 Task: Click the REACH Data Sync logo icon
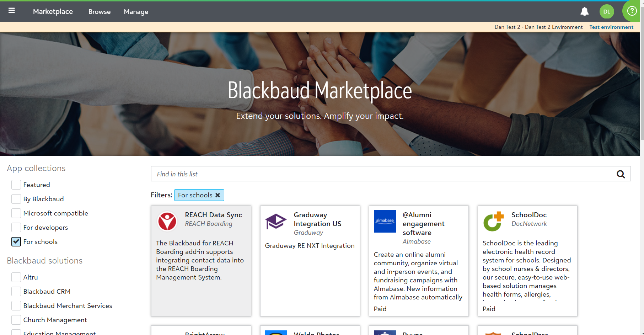[x=167, y=221]
